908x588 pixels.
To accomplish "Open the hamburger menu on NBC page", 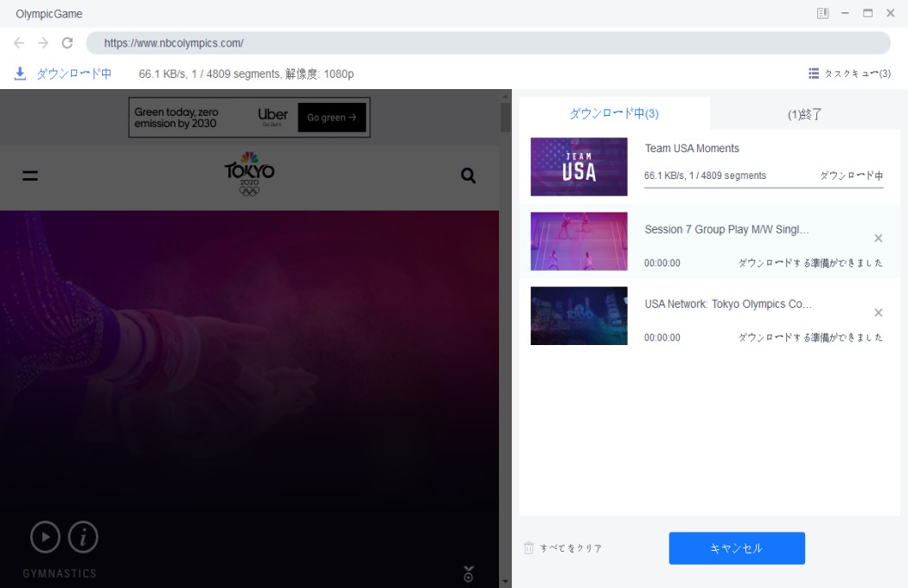I will [30, 176].
